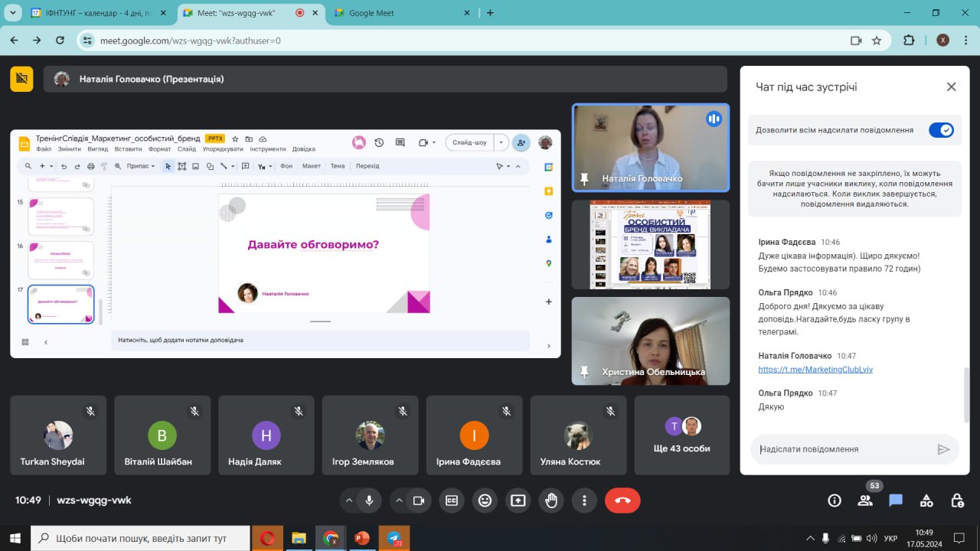Click the 'Ще 43 особи' participants tile
The height and width of the screenshot is (551, 980).
681,435
